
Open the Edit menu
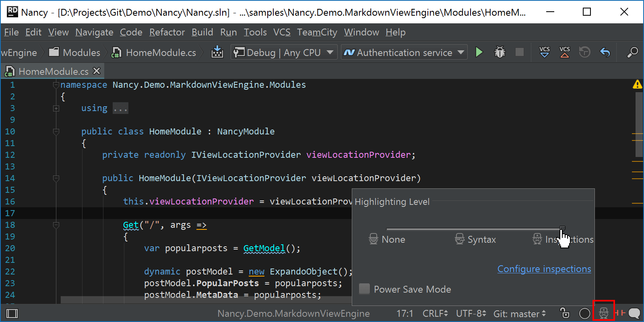33,32
